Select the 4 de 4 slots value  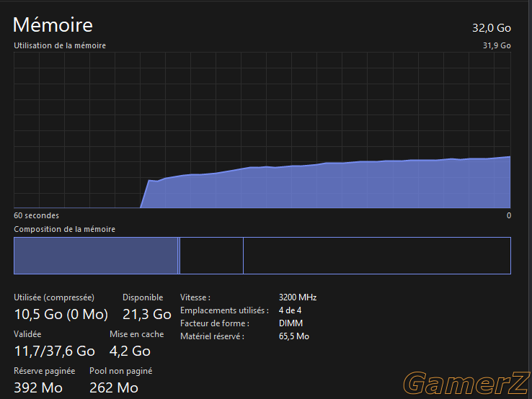290,310
